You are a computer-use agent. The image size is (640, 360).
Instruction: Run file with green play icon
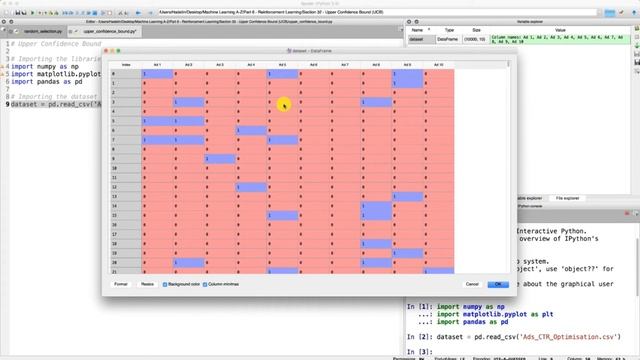(x=32, y=13)
